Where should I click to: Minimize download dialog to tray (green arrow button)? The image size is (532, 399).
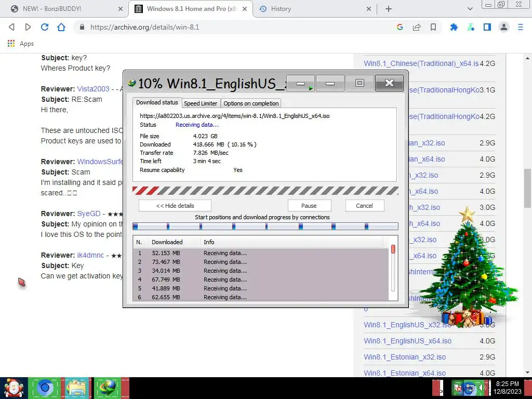[301, 84]
